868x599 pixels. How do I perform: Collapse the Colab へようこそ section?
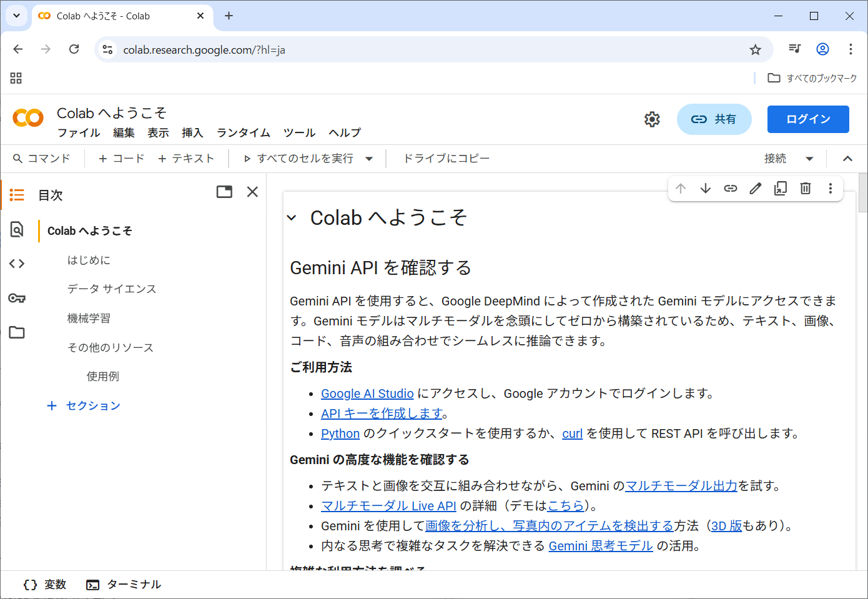click(292, 218)
